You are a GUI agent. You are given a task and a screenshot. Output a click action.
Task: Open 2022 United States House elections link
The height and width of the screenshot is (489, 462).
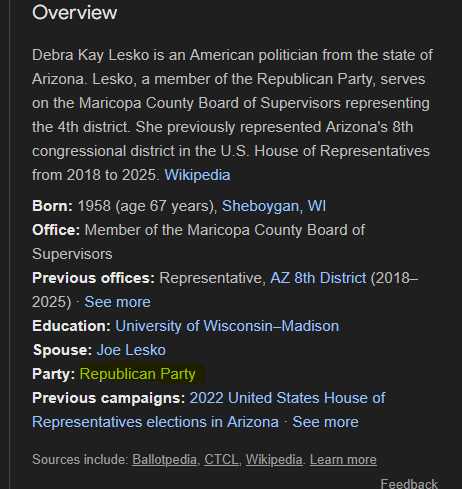click(209, 410)
